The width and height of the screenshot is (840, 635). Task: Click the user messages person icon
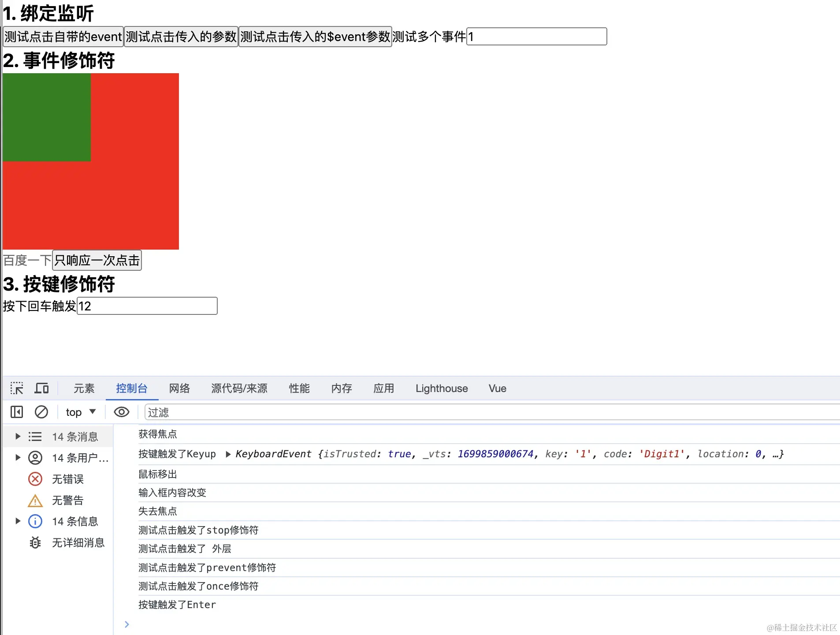pyautogui.click(x=35, y=458)
